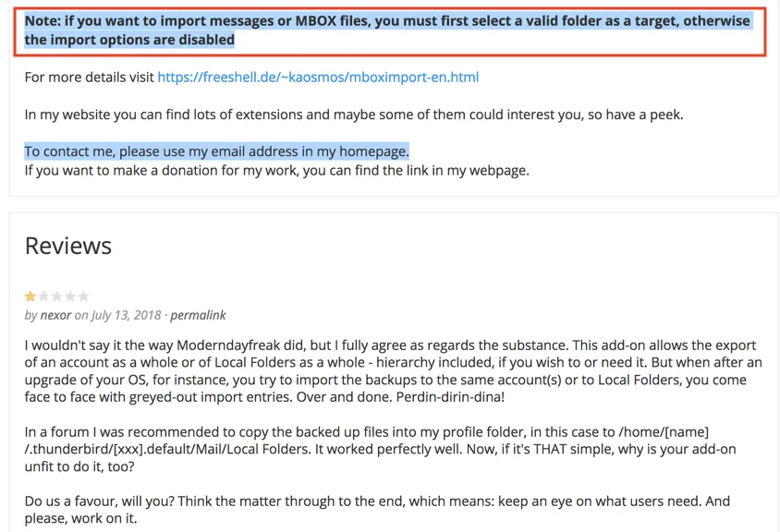
Task: Click the sentence about lots of extensions
Action: (x=354, y=115)
